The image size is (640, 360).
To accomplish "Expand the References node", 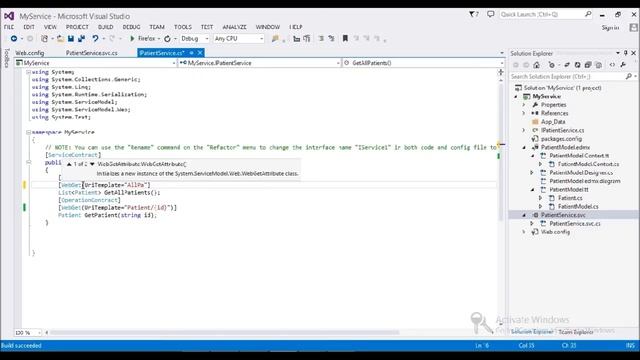I will 524,113.
